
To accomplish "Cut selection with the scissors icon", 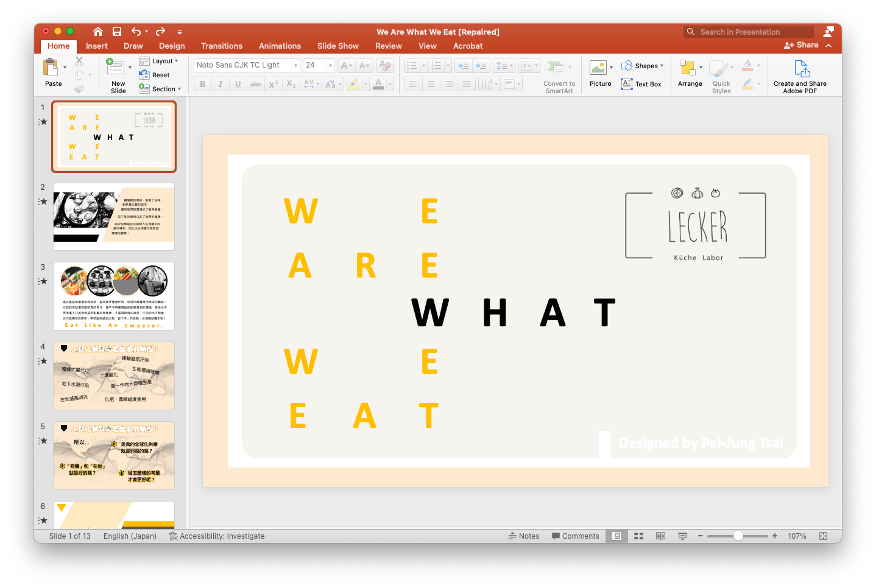I will [79, 61].
